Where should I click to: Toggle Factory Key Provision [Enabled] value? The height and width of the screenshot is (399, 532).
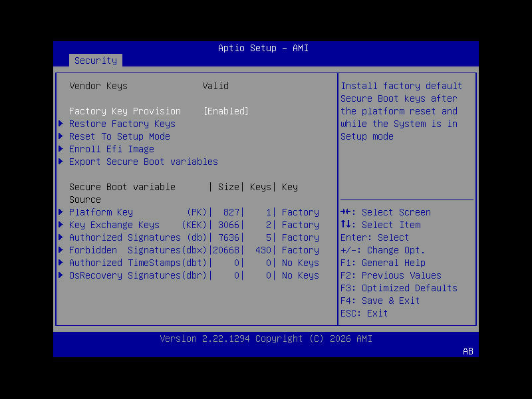226,111
